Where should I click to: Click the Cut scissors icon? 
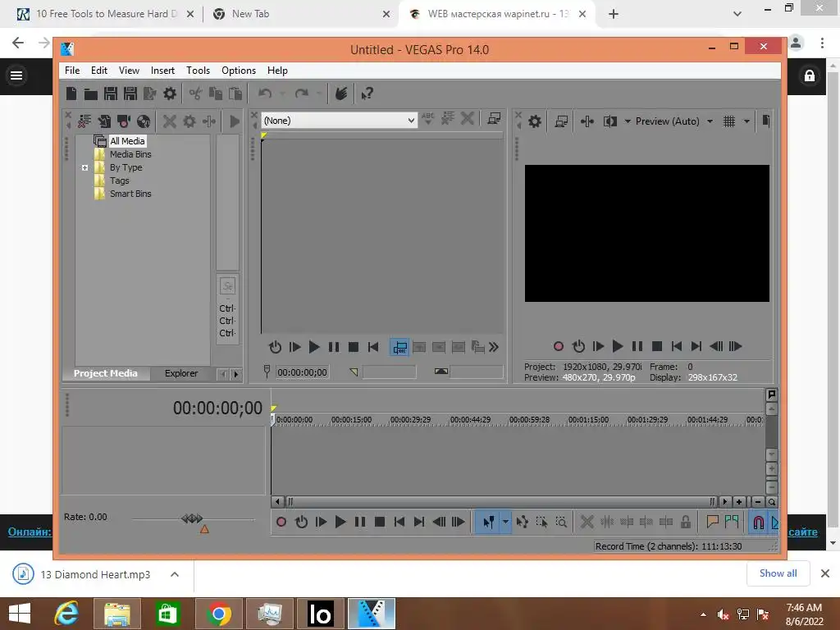195,94
